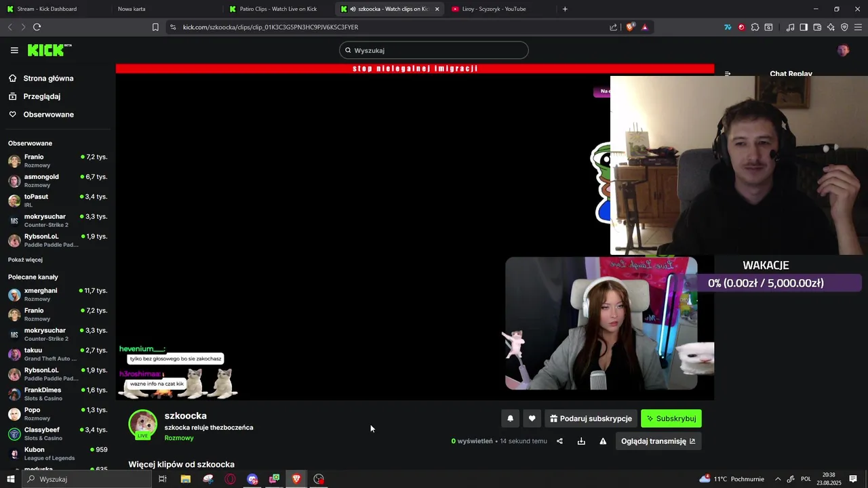
Task: Open Przeglądaj in sidebar
Action: (x=41, y=96)
